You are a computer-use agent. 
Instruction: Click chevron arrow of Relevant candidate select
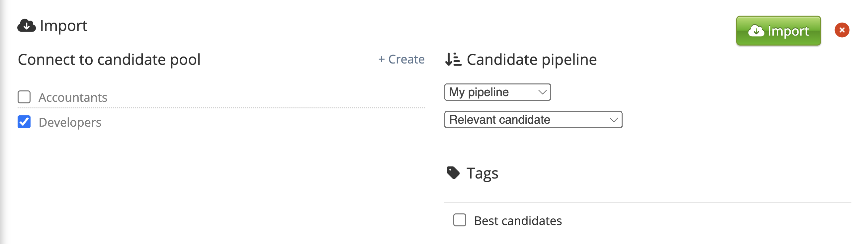tap(614, 120)
